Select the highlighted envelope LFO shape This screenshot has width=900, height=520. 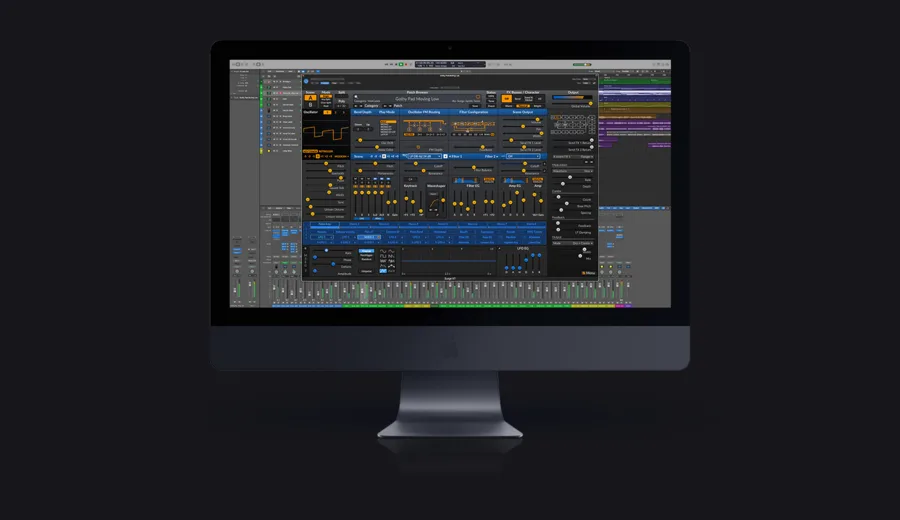(x=383, y=271)
